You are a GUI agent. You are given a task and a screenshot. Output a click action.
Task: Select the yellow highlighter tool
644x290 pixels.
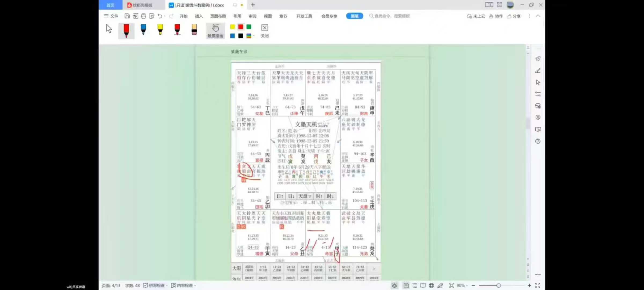(160, 30)
